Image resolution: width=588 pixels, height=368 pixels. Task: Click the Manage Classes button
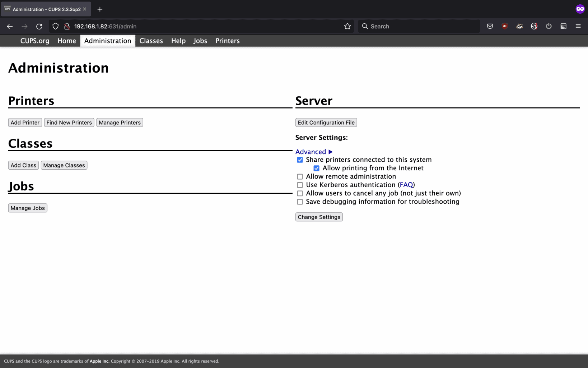pos(64,165)
